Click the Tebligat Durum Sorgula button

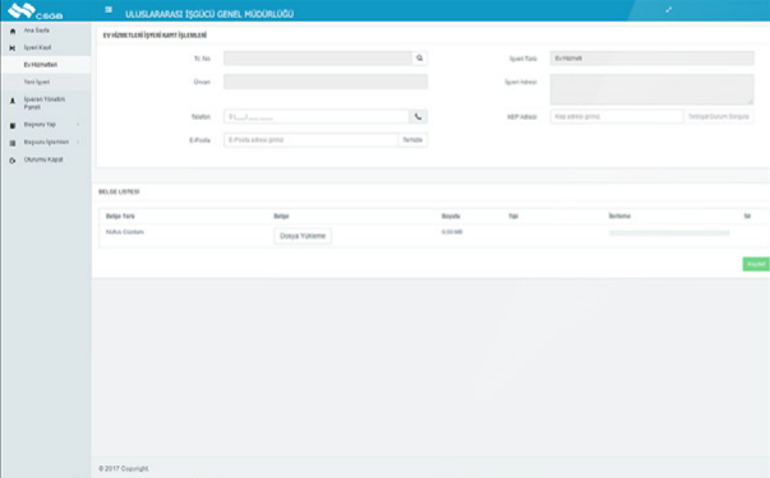tap(720, 117)
